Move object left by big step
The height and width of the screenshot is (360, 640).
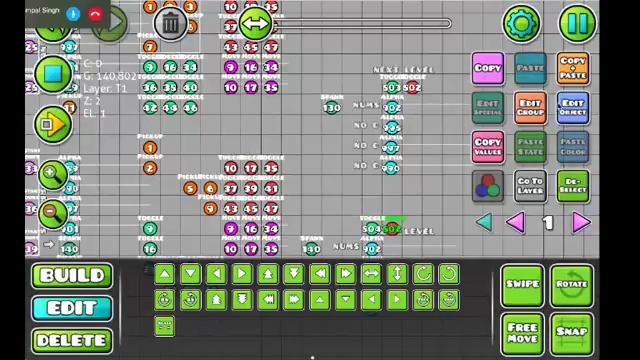(268, 300)
